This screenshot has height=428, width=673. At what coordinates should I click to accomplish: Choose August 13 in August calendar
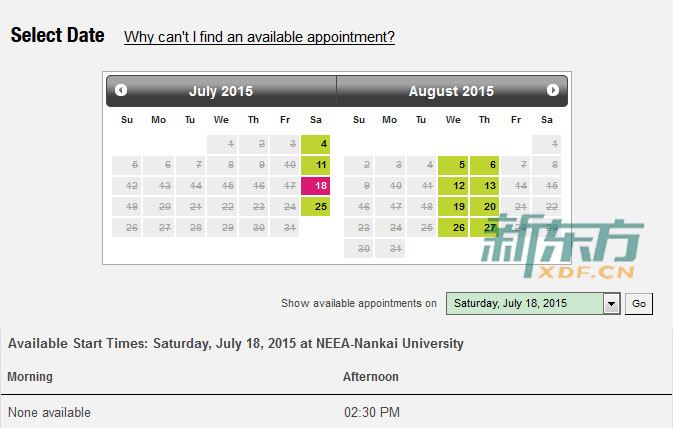coord(485,186)
